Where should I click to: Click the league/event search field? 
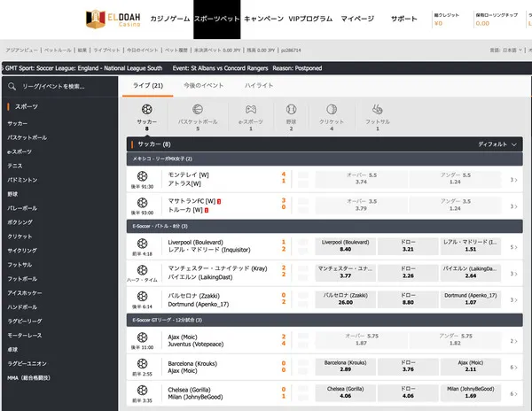point(66,86)
